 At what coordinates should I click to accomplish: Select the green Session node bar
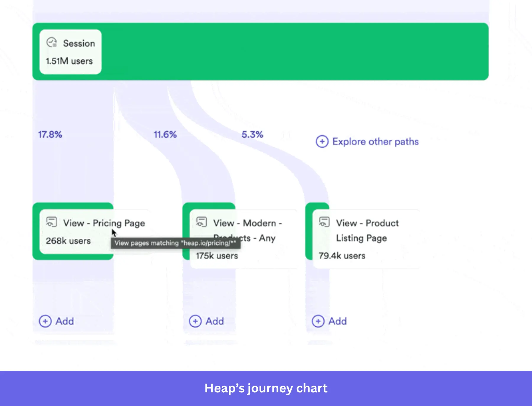pos(266,52)
